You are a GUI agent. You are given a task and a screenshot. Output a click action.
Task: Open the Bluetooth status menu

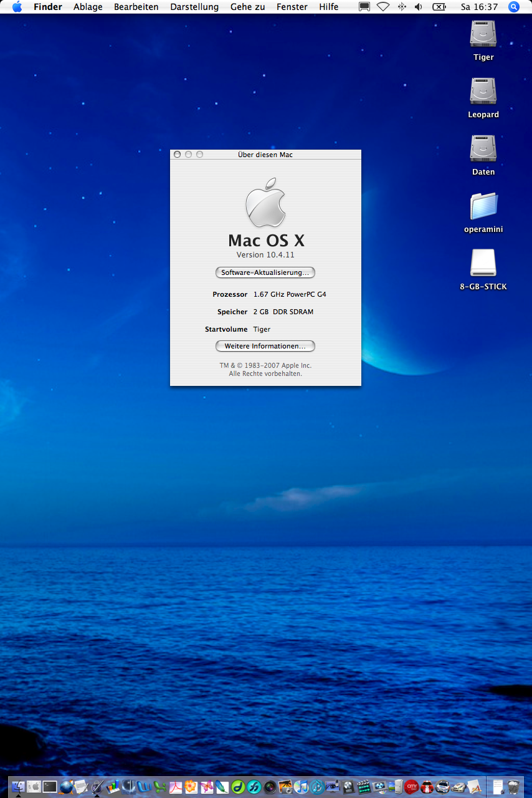click(401, 7)
